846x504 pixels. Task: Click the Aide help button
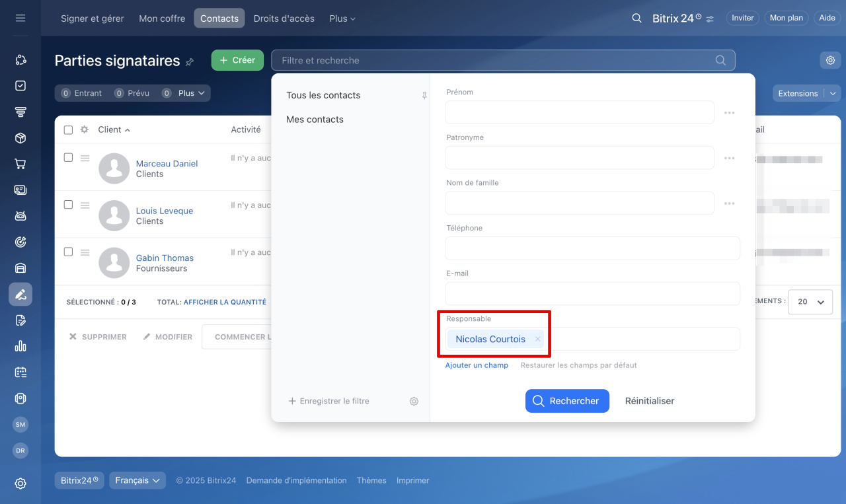pos(827,18)
